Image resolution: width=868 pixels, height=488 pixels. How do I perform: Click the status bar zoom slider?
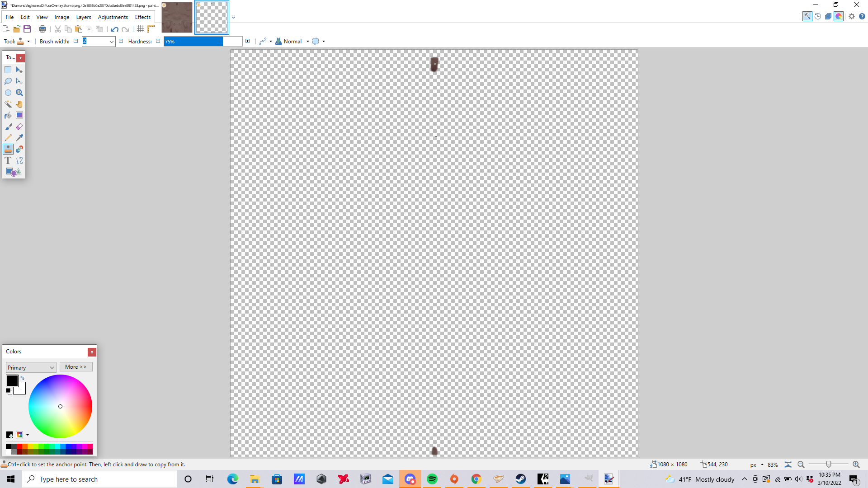pos(828,465)
